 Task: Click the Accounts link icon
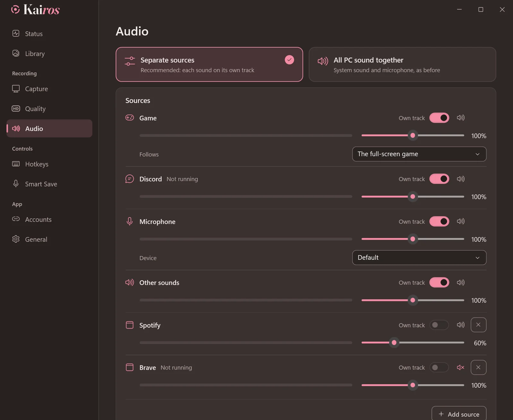16,219
